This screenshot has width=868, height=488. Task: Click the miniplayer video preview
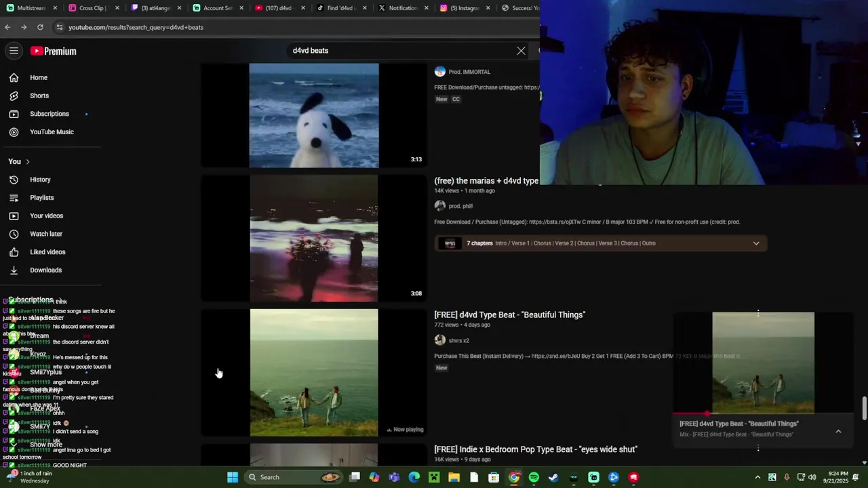pos(764,363)
